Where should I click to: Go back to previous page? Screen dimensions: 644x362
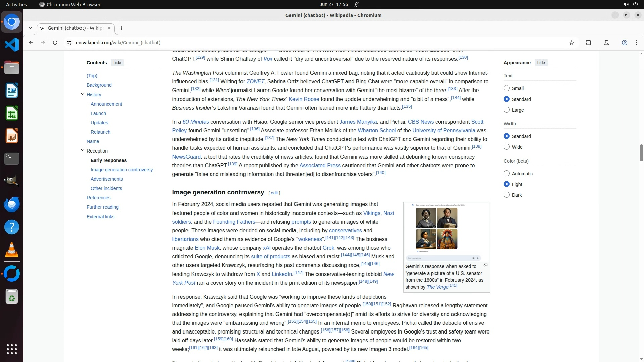(x=31, y=43)
